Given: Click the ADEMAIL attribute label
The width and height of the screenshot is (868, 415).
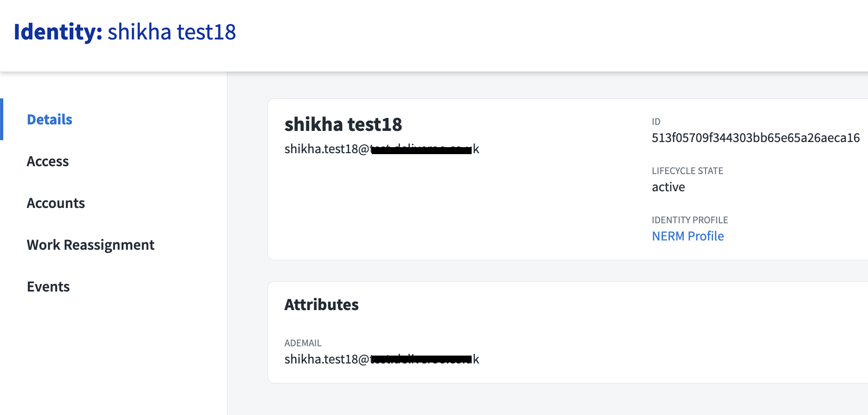Looking at the screenshot, I should (x=303, y=343).
